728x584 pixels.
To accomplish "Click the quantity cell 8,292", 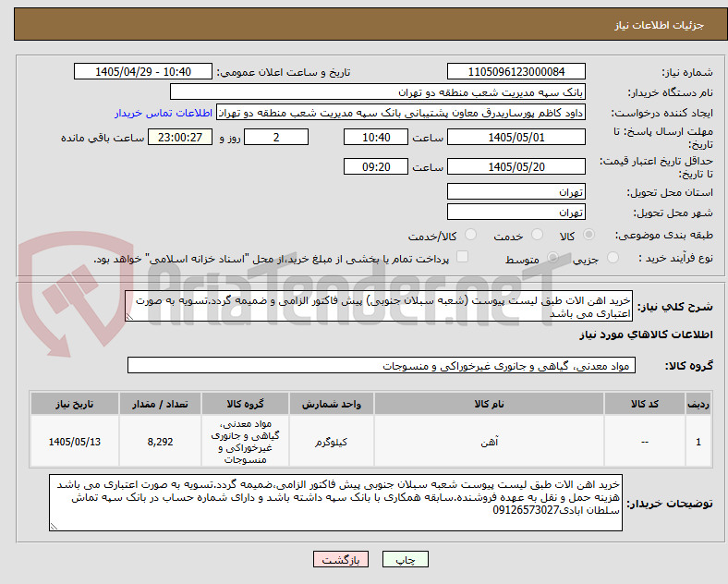I will [160, 442].
